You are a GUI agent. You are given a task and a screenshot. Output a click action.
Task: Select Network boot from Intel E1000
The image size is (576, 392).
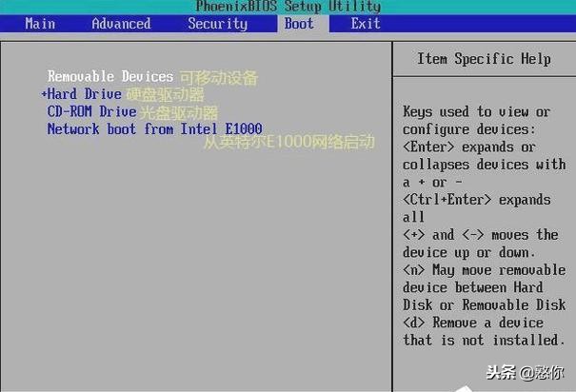click(154, 129)
